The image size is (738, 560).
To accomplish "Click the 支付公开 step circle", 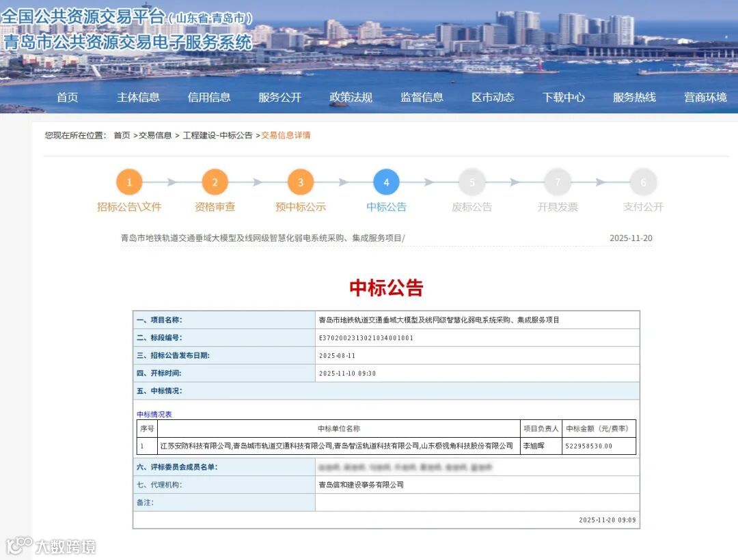I will coord(643,182).
